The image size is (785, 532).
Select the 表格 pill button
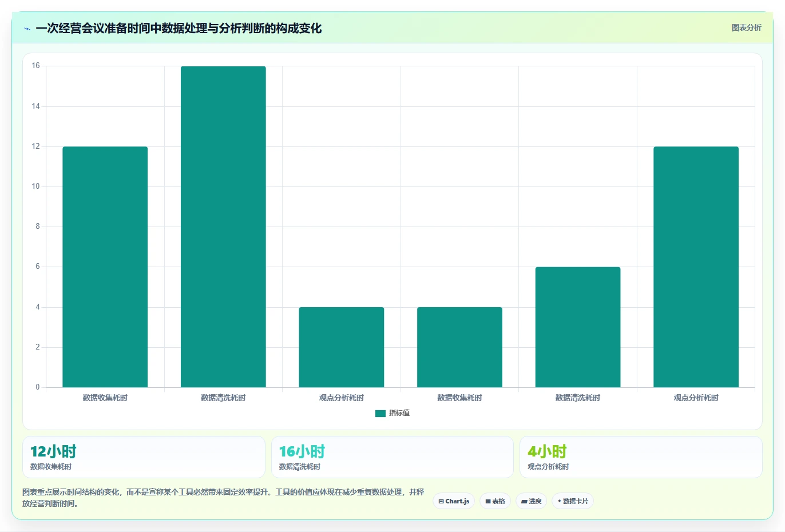point(495,501)
